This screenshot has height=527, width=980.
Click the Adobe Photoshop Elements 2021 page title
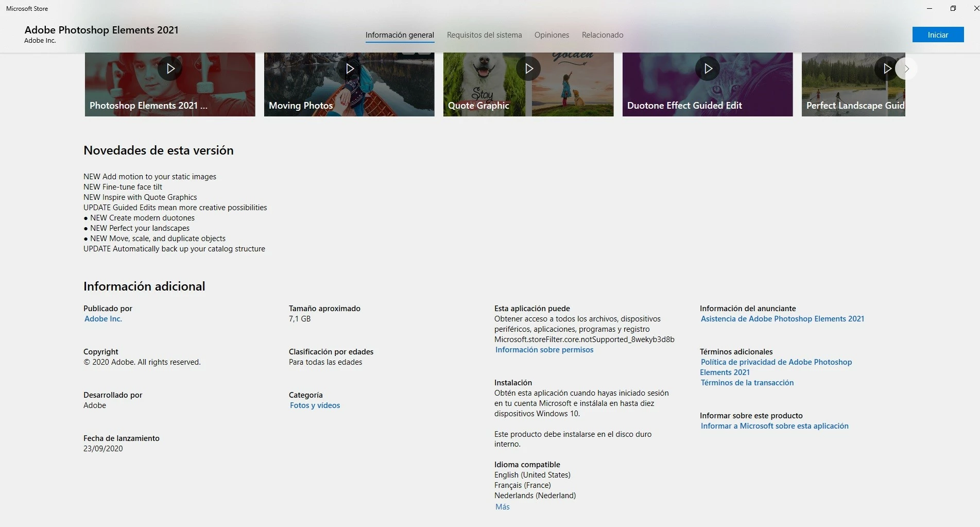pos(101,30)
